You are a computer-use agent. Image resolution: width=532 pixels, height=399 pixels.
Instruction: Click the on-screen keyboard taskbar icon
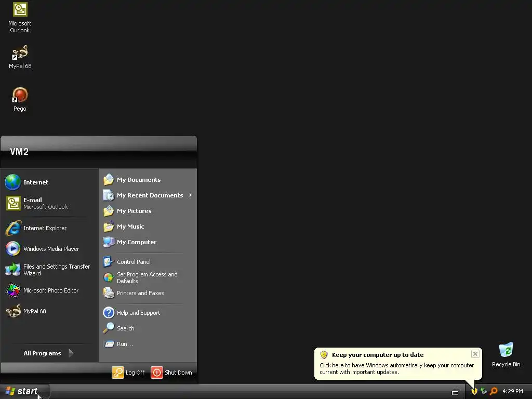click(x=455, y=392)
